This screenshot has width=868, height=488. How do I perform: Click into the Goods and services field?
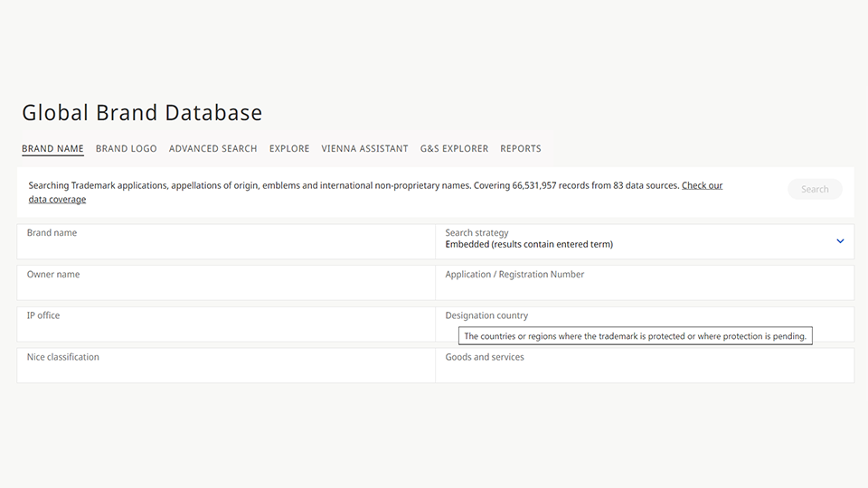pos(644,366)
